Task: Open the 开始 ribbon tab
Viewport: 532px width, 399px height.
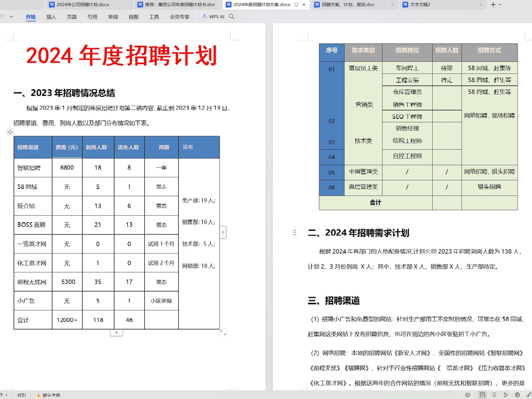Action: pos(31,17)
